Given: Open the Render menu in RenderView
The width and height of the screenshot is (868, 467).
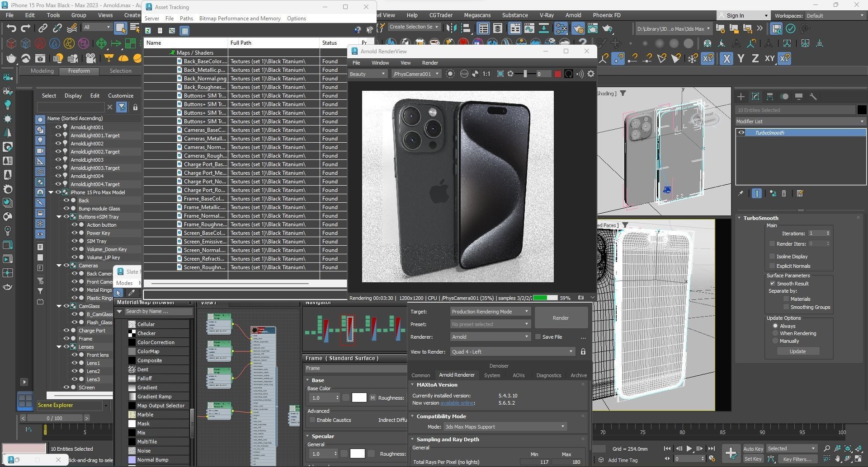Looking at the screenshot, I should point(430,63).
